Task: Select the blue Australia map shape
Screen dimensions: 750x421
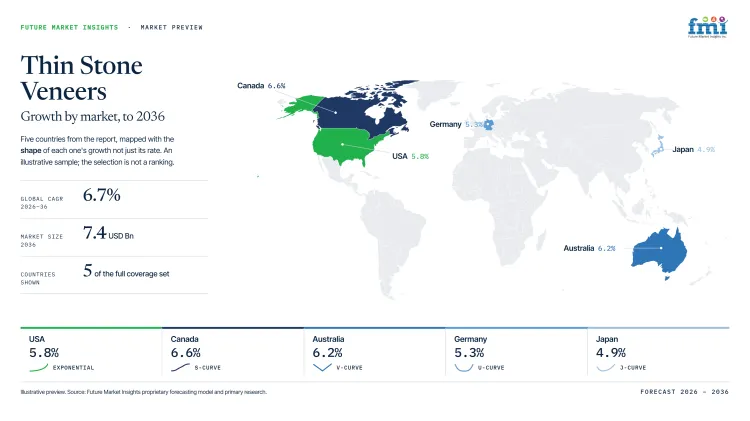Action: [x=659, y=251]
